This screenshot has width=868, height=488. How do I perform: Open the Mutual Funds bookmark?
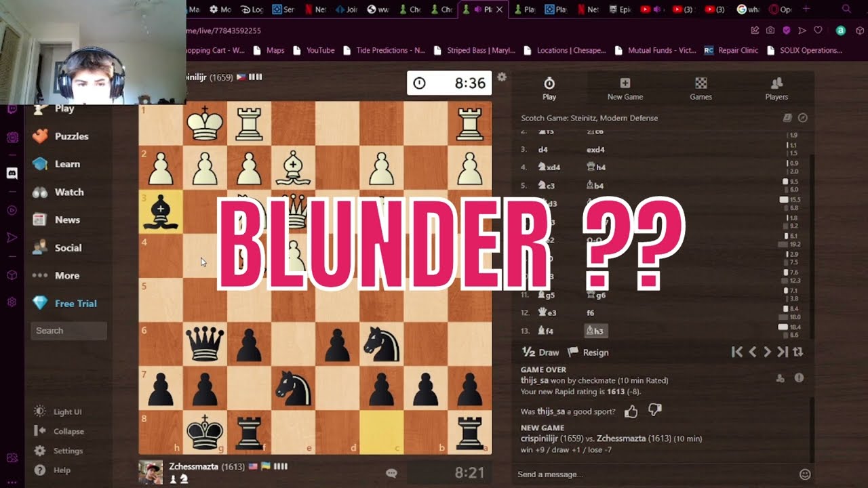656,50
